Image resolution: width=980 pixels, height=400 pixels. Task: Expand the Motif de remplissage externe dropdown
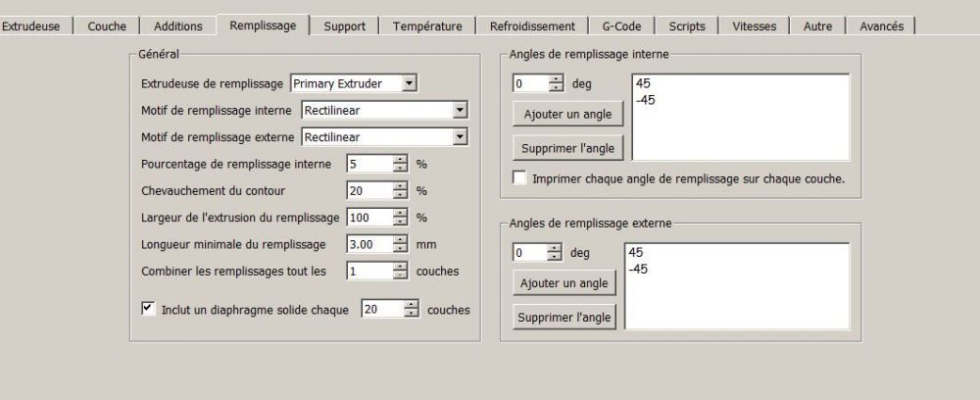(x=461, y=137)
